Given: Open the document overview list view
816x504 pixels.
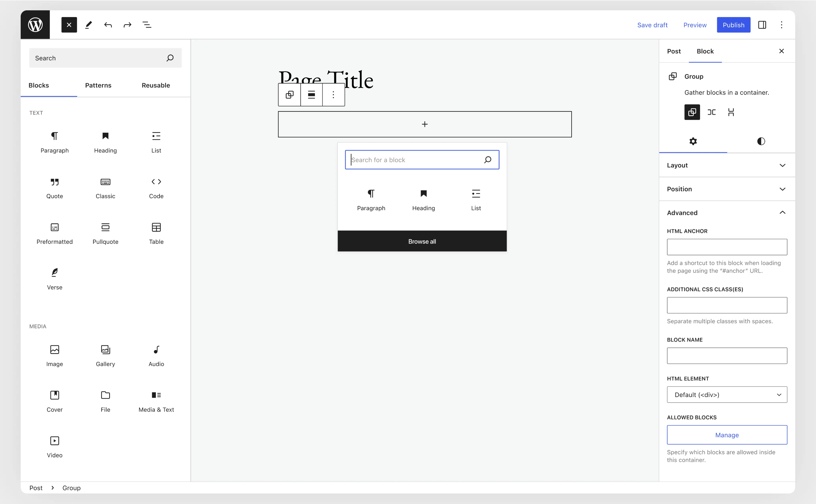Looking at the screenshot, I should tap(147, 25).
